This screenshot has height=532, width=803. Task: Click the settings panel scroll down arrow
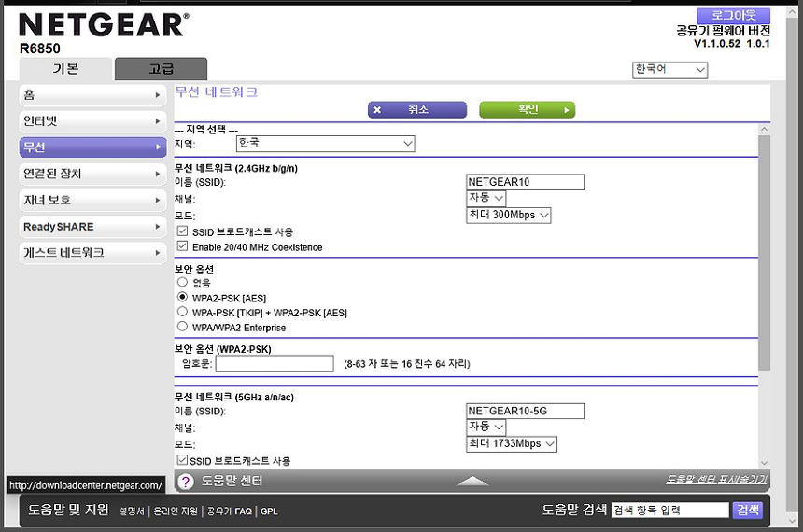(764, 463)
